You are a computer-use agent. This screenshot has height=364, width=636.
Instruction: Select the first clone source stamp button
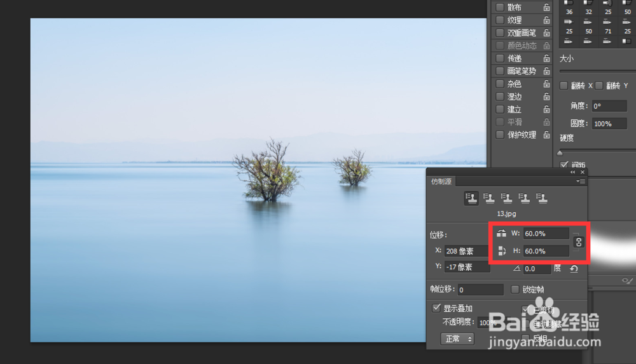471,198
